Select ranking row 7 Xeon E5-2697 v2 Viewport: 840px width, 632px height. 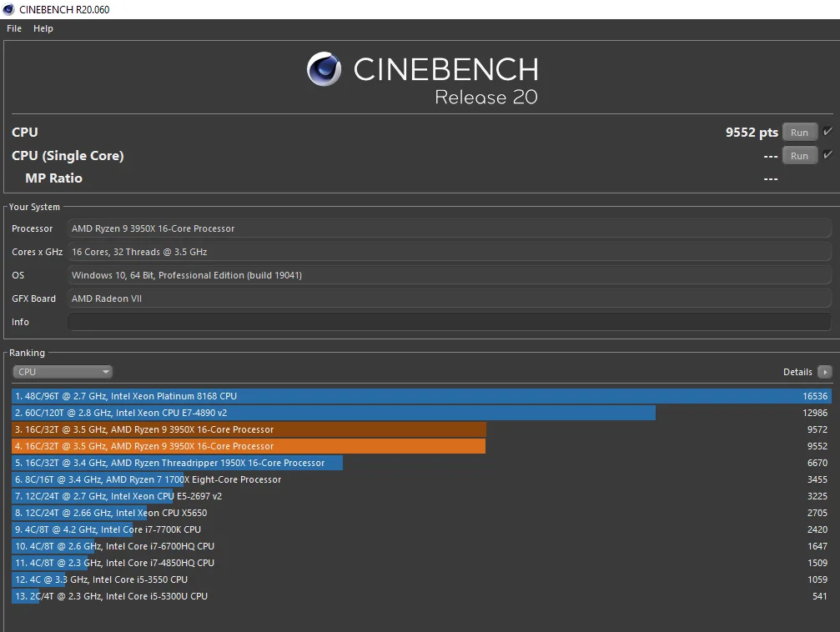[421, 496]
